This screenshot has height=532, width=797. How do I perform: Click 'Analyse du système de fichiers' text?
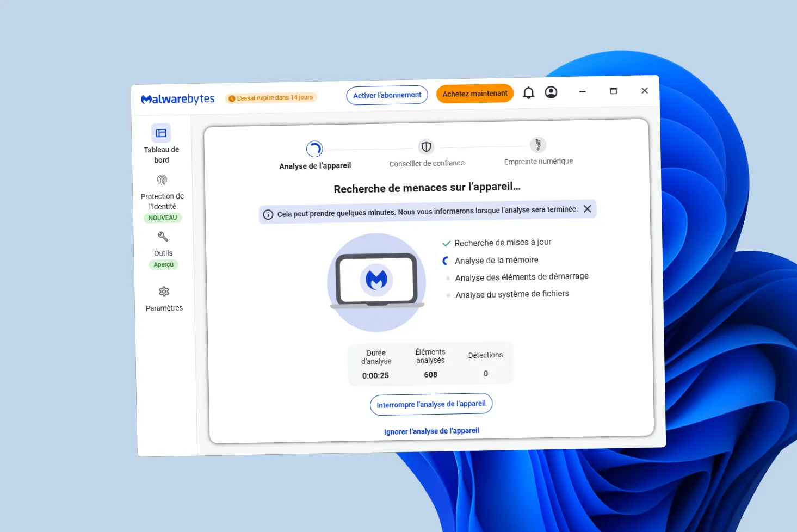(x=512, y=294)
